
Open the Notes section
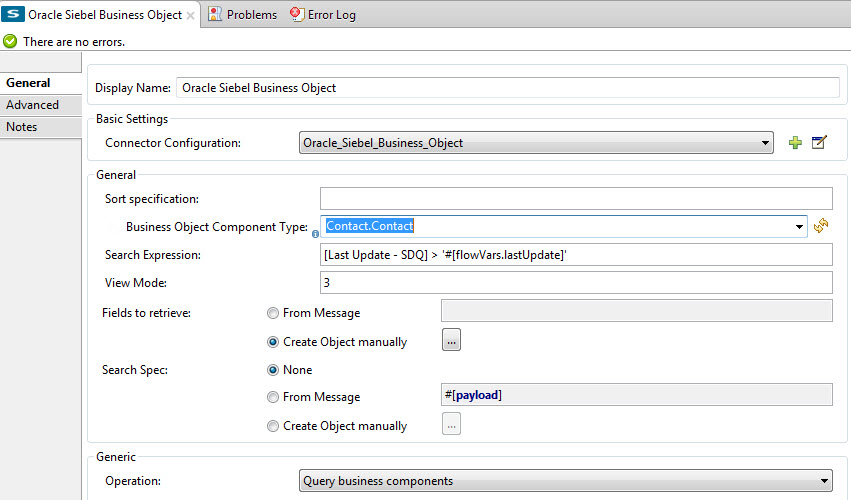[x=22, y=127]
